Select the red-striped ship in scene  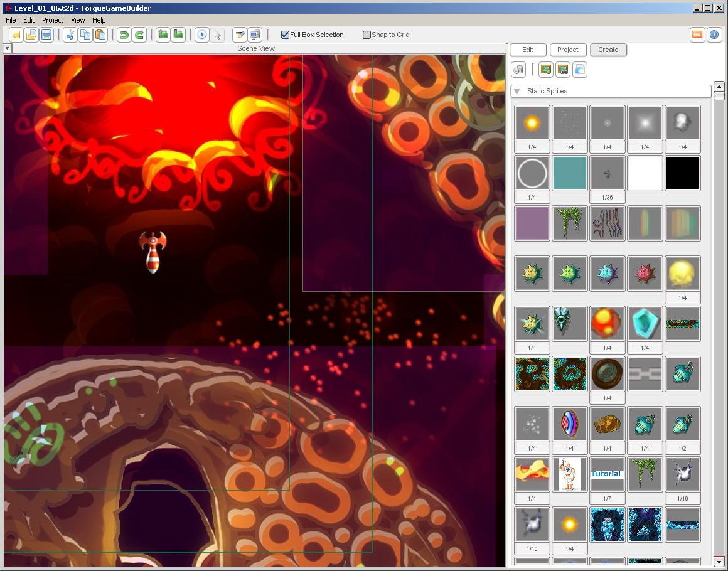tap(154, 251)
